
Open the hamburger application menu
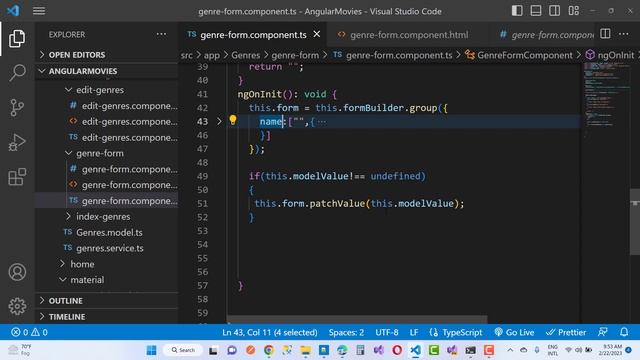(39, 11)
